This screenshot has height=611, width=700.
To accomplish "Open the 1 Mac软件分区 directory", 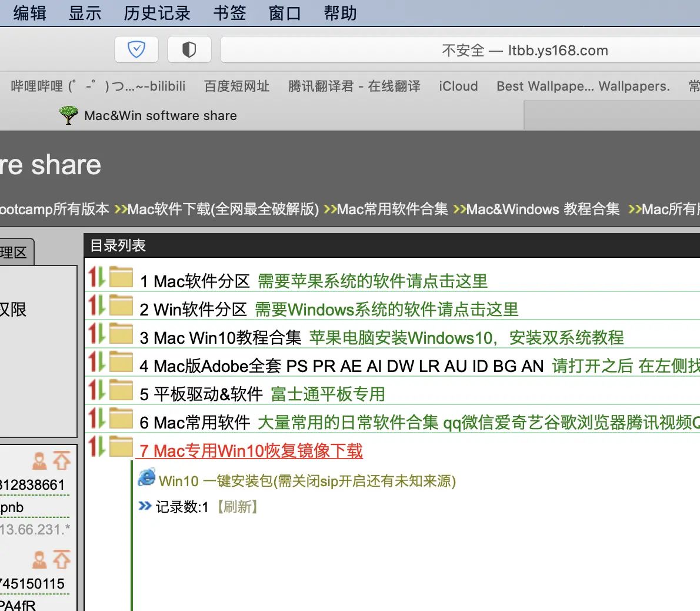I will click(194, 281).
